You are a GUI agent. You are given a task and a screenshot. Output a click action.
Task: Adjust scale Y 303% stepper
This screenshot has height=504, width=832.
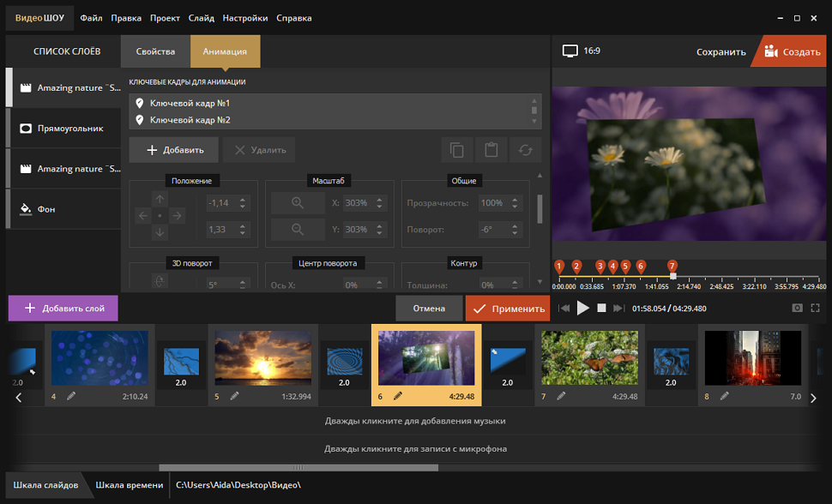(x=379, y=229)
